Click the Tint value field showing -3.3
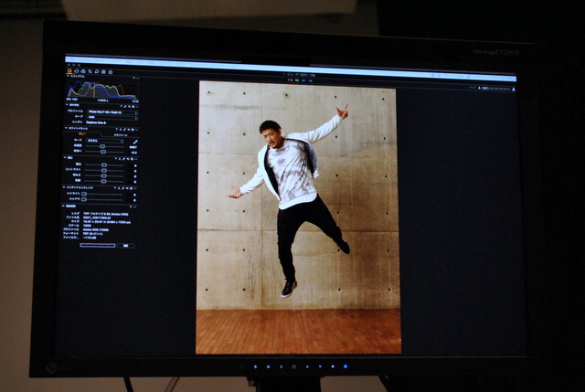Screen dimensions: 585x392 coord(134,153)
